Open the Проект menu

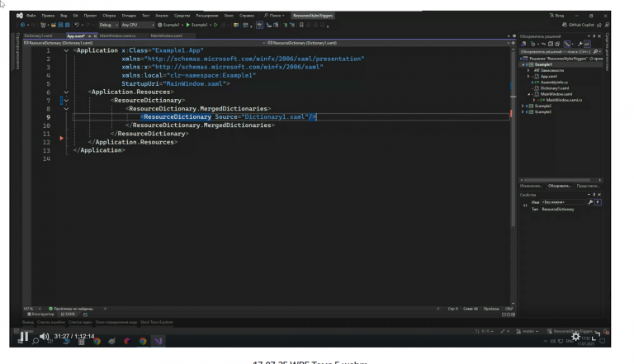[90, 16]
